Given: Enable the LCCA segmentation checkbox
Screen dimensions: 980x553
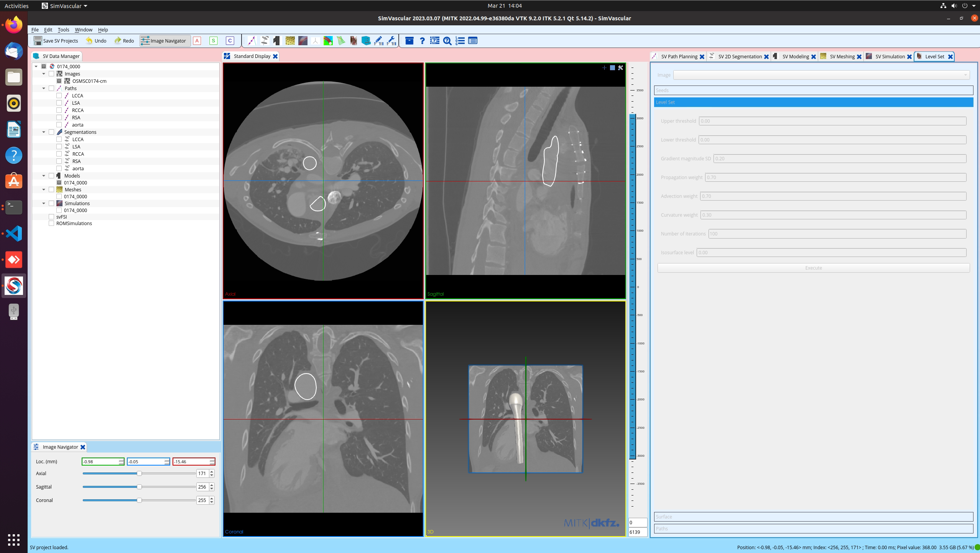Looking at the screenshot, I should (x=59, y=139).
